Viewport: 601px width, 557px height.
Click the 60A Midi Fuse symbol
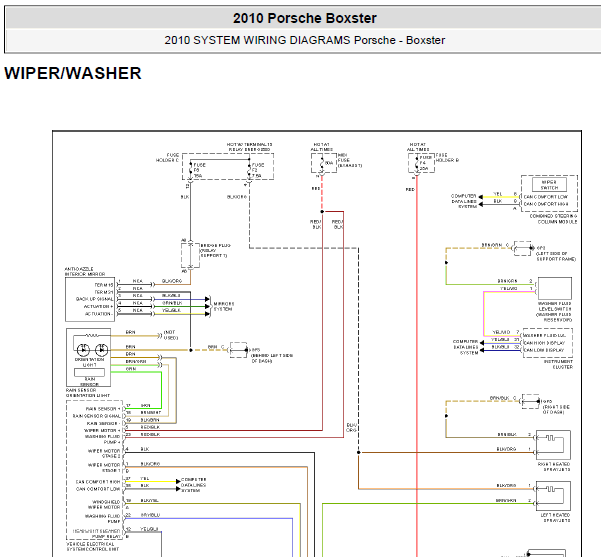click(x=322, y=163)
